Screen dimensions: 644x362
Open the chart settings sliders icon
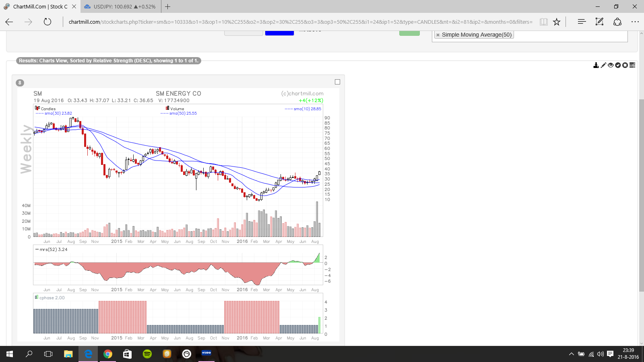click(632, 65)
